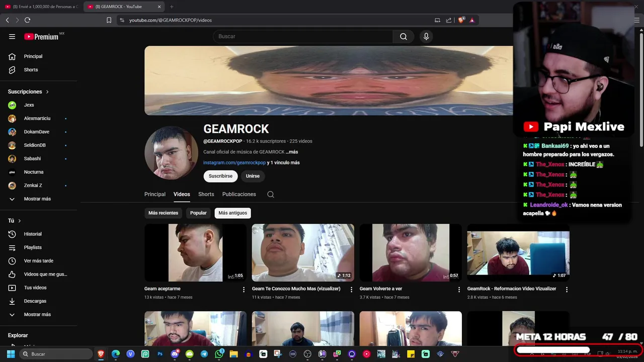
Task: Click the Brave Shields lion icon
Action: pyautogui.click(x=461, y=20)
